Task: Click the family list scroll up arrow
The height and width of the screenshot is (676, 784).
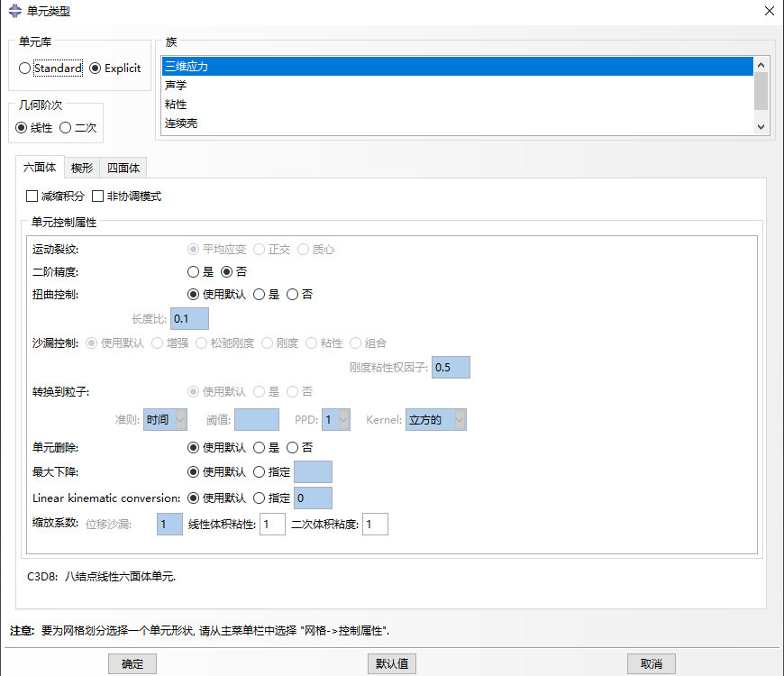Action: pyautogui.click(x=761, y=65)
